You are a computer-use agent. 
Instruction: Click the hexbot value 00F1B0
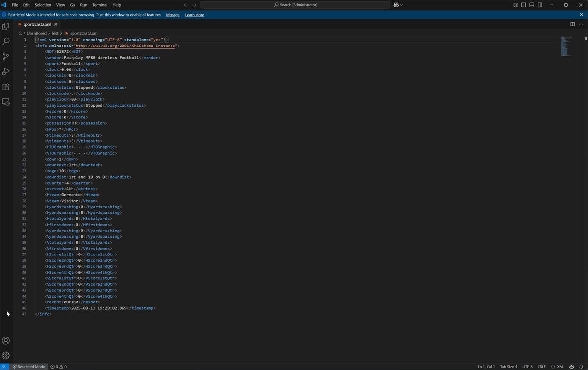click(71, 302)
